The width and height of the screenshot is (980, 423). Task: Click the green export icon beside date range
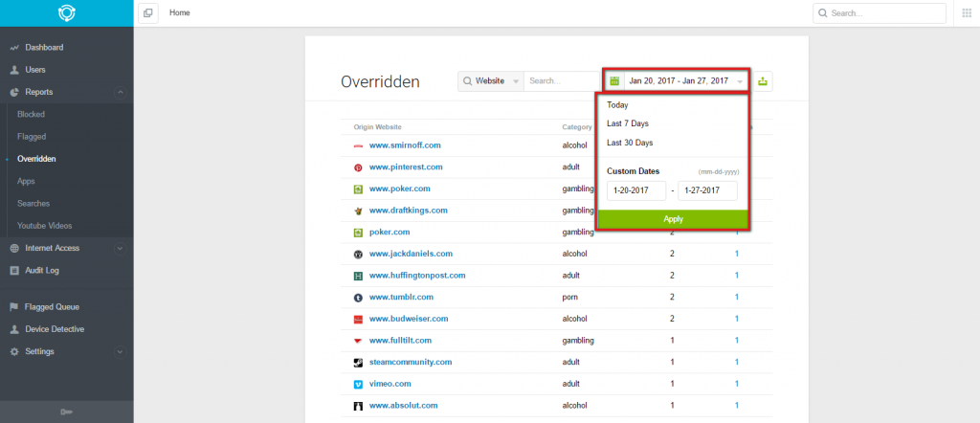[x=763, y=81]
